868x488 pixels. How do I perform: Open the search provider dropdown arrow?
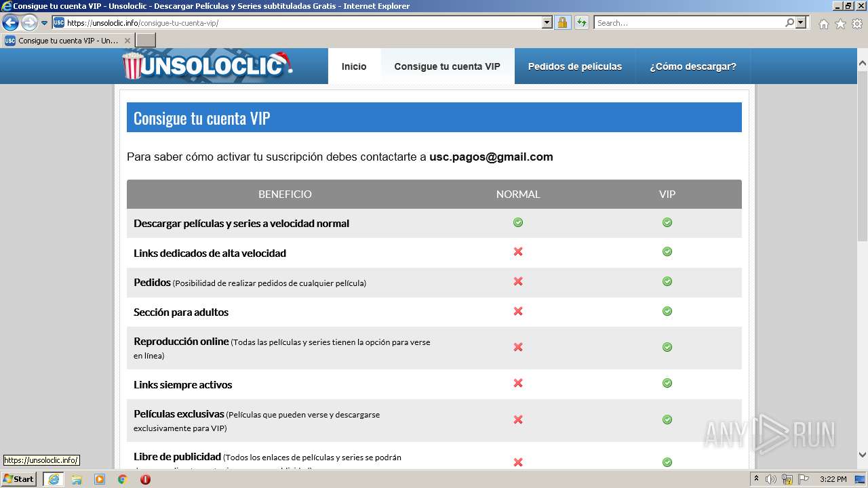point(802,22)
